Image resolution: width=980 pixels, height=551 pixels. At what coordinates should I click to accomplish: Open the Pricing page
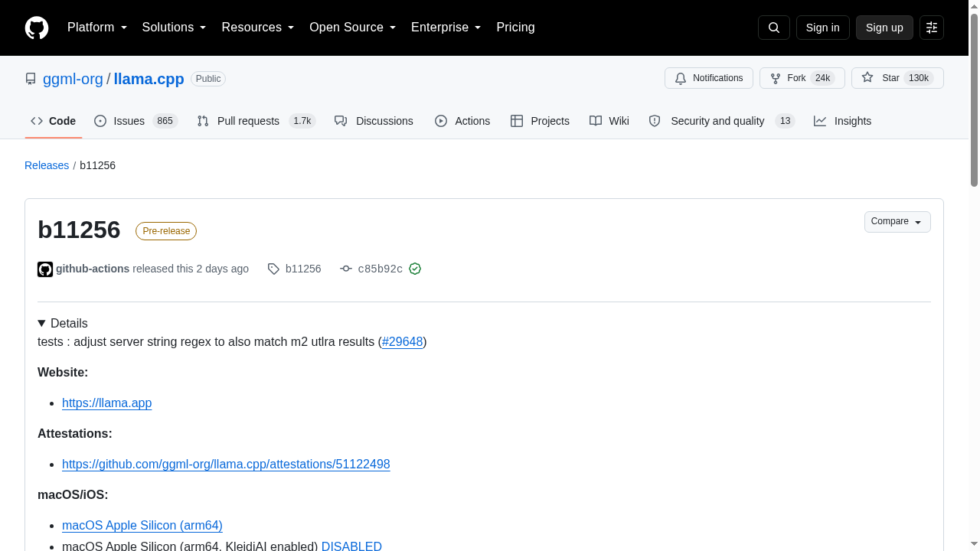coord(515,28)
